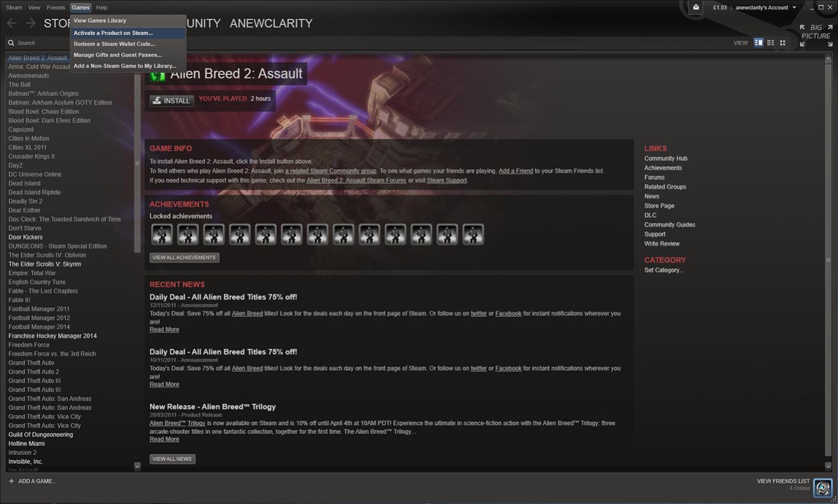The width and height of the screenshot is (838, 504).
Task: Select Door Kickers in the game list
Action: pyautogui.click(x=25, y=238)
